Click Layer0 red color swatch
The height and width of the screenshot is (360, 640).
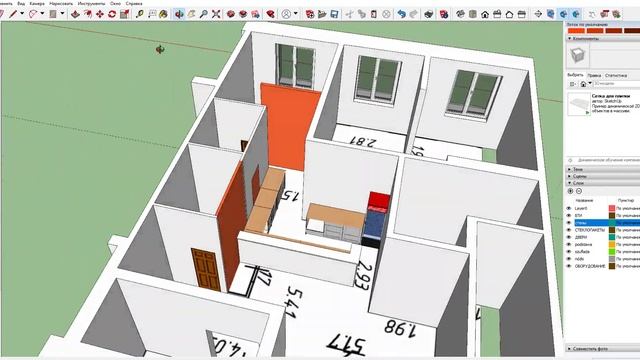tap(612, 208)
